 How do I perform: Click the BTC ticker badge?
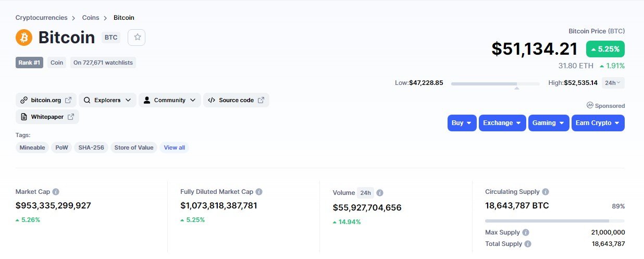(x=111, y=38)
